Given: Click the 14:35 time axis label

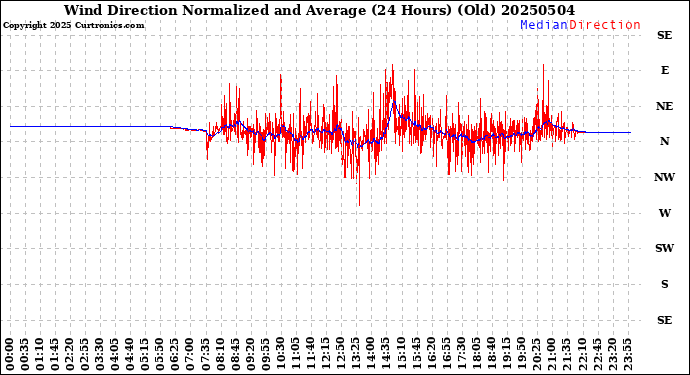Looking at the screenshot, I should pos(386,354).
